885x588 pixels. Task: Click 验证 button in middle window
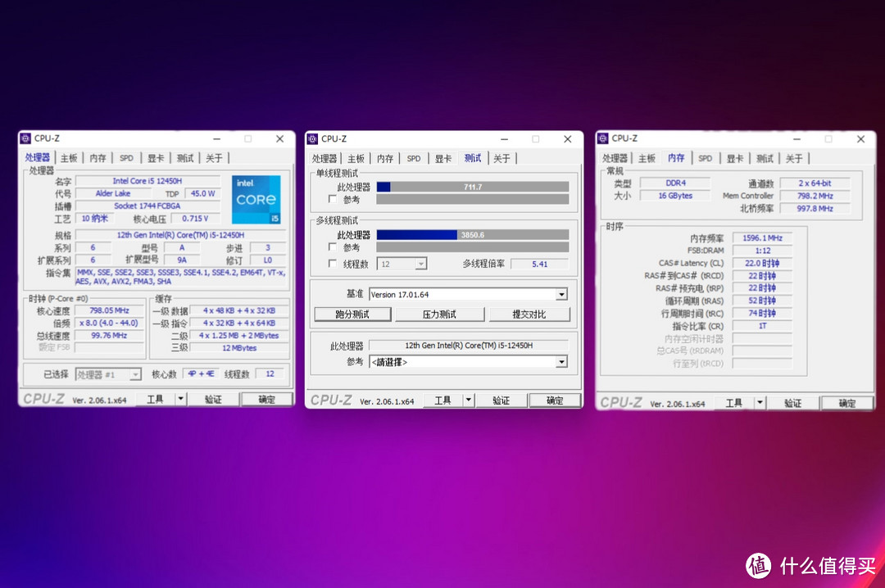click(x=501, y=400)
